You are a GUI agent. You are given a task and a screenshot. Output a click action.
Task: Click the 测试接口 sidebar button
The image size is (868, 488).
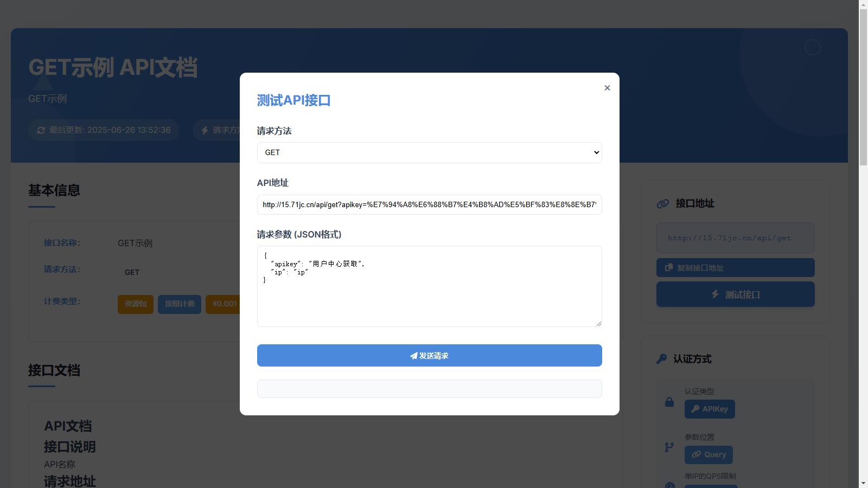[x=735, y=294]
